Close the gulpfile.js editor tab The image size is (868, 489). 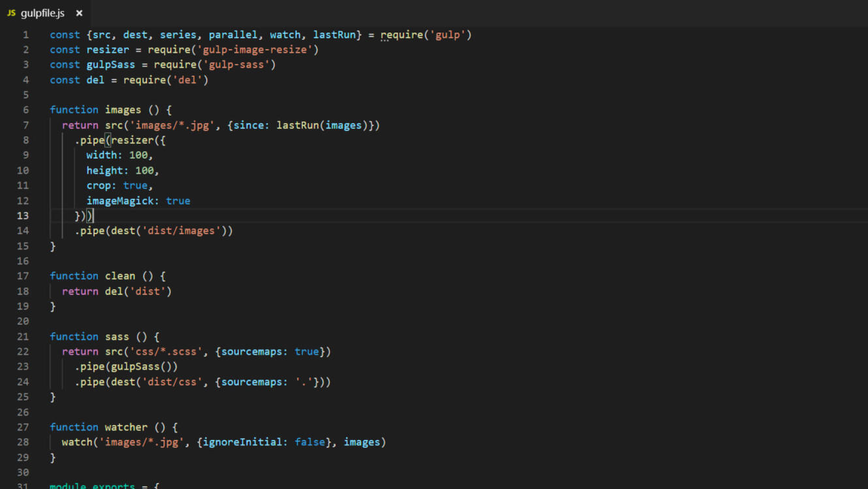pyautogui.click(x=79, y=13)
